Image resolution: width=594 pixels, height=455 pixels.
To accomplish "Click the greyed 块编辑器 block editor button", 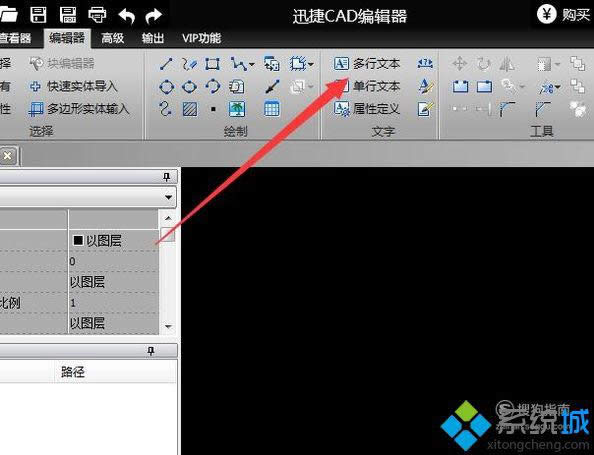I will click(62, 64).
